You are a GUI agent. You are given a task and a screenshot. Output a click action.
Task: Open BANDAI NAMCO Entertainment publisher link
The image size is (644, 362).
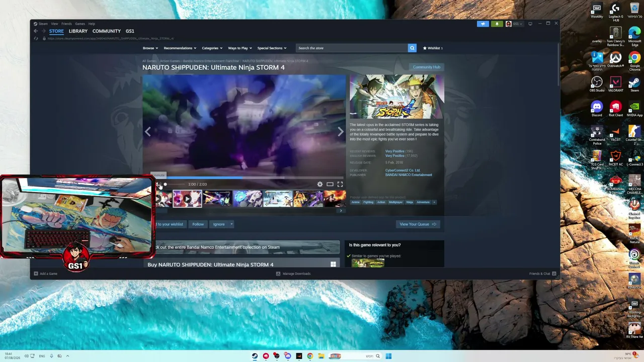point(409,175)
